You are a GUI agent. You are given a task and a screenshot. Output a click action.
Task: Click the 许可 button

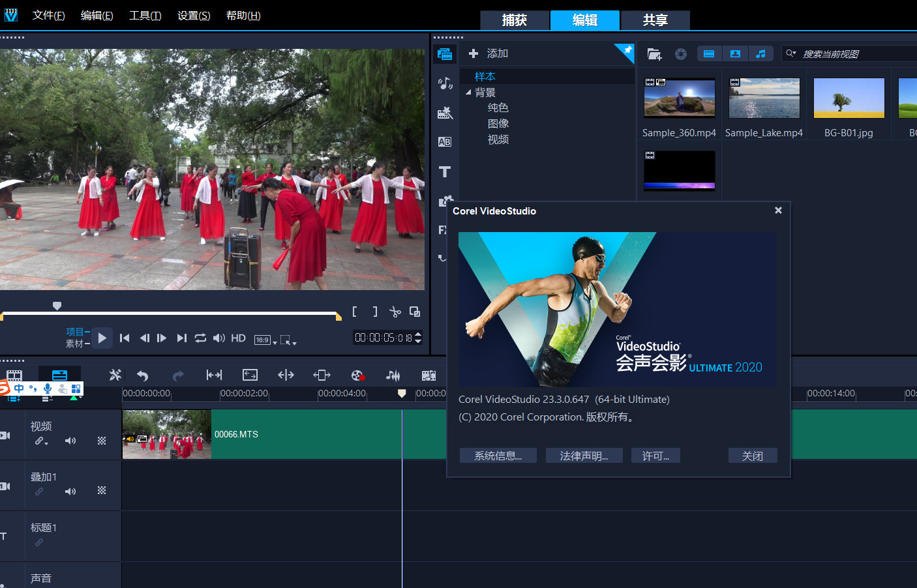(655, 456)
